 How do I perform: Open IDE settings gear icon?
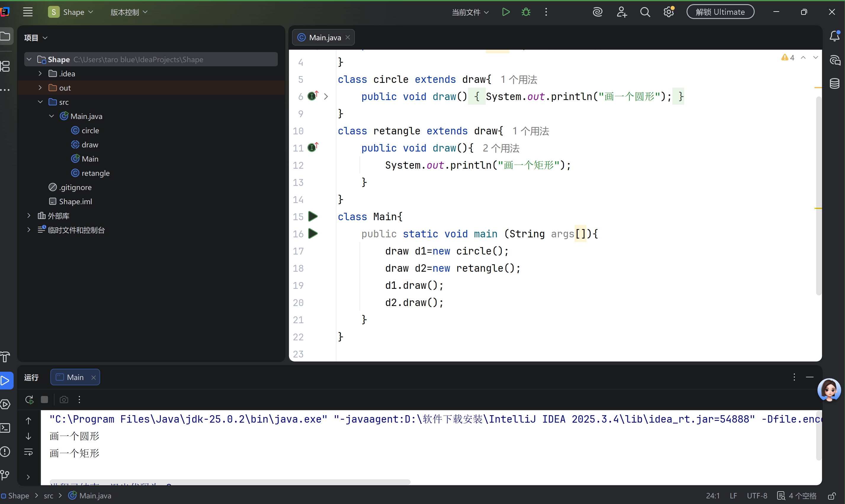668,12
